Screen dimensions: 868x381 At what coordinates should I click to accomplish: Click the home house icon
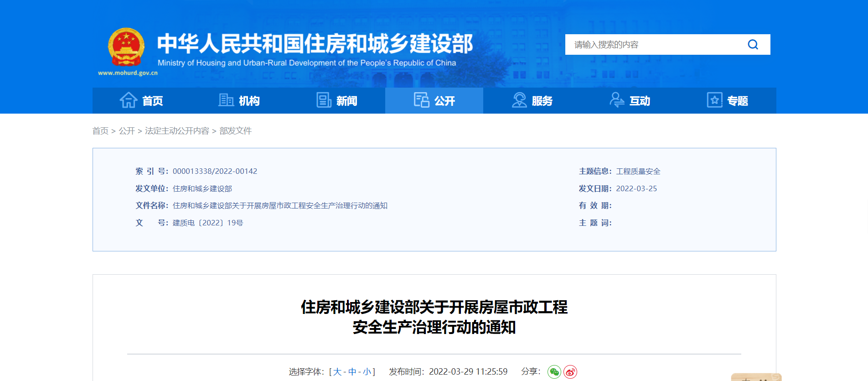pyautogui.click(x=128, y=100)
